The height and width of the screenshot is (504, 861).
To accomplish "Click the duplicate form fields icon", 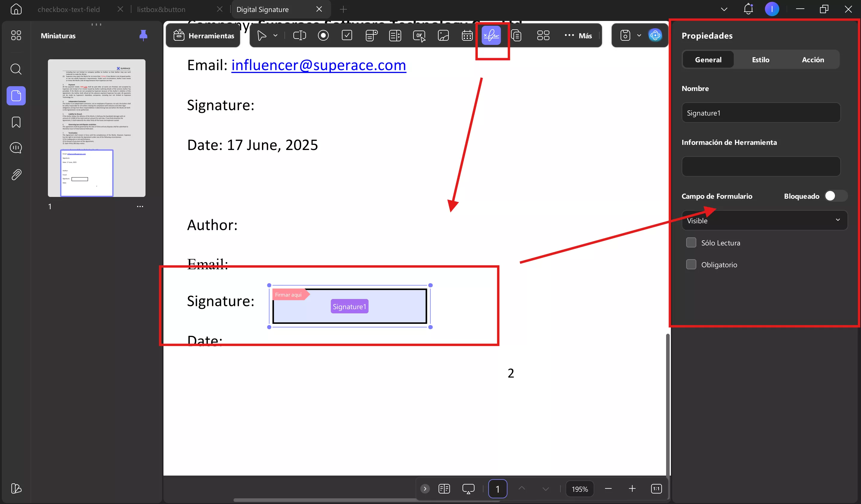I will [x=516, y=36].
